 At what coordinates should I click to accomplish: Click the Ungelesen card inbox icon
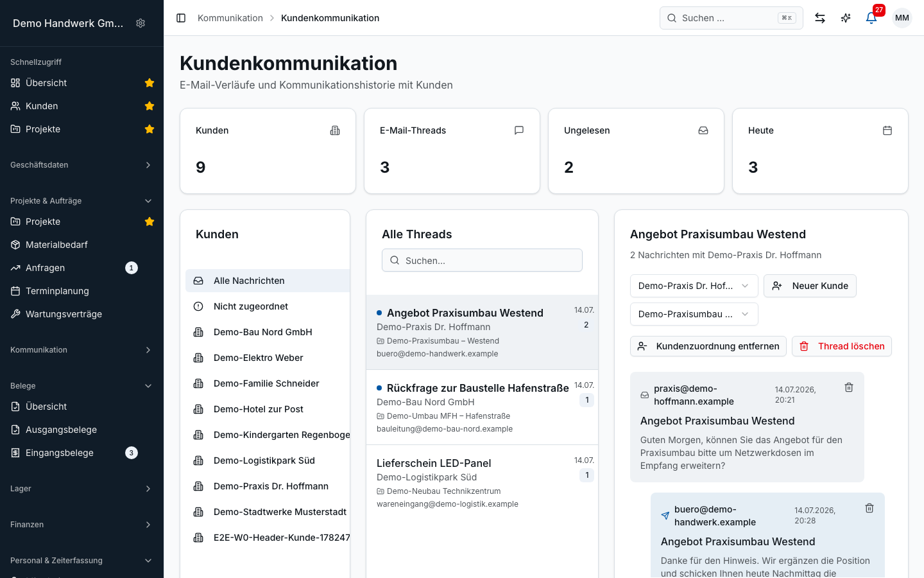click(x=703, y=130)
